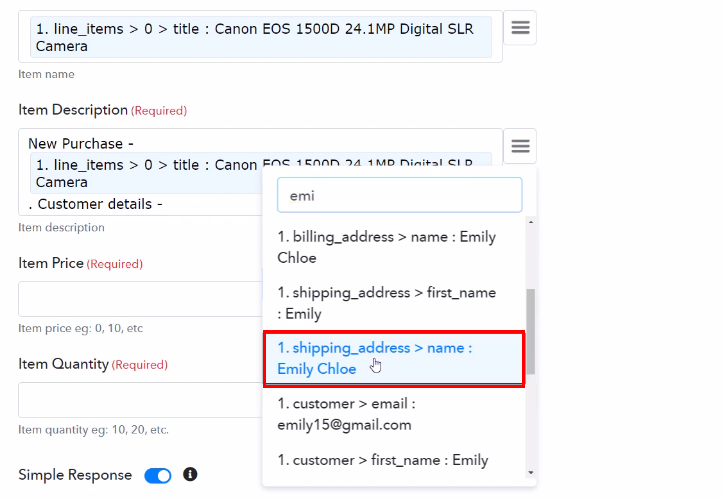Image resolution: width=725 pixels, height=500 pixels.
Task: Click the 'Simple Response' label
Action: [x=75, y=475]
